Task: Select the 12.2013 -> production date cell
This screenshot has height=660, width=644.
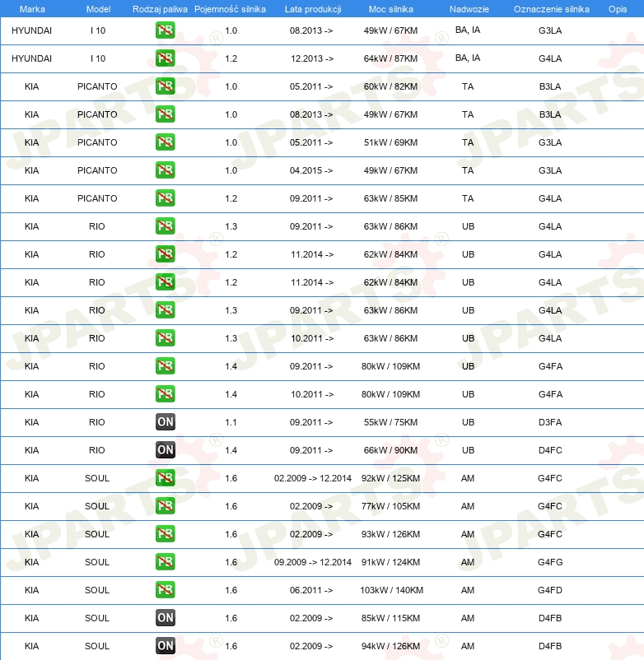Action: click(x=312, y=58)
